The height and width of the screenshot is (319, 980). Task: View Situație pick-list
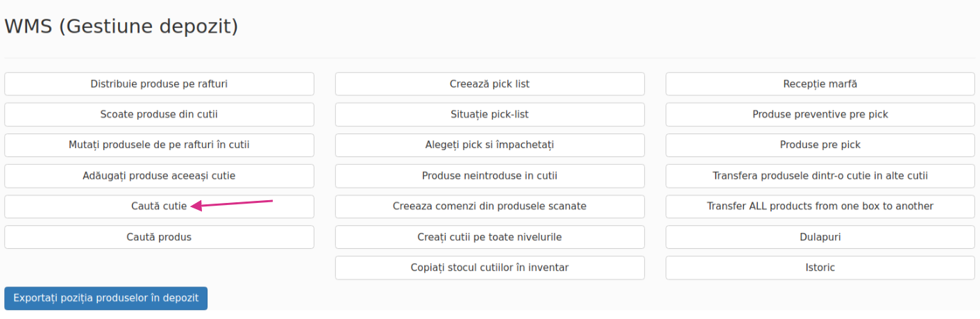[x=489, y=115]
